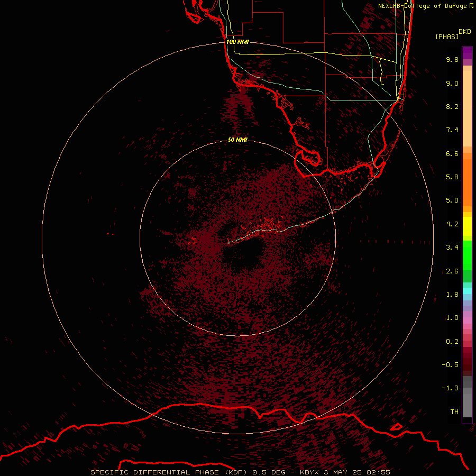Image resolution: width=476 pixels, height=476 pixels.
Task: Click the "1.8" value on the scale
Action: 452,295
